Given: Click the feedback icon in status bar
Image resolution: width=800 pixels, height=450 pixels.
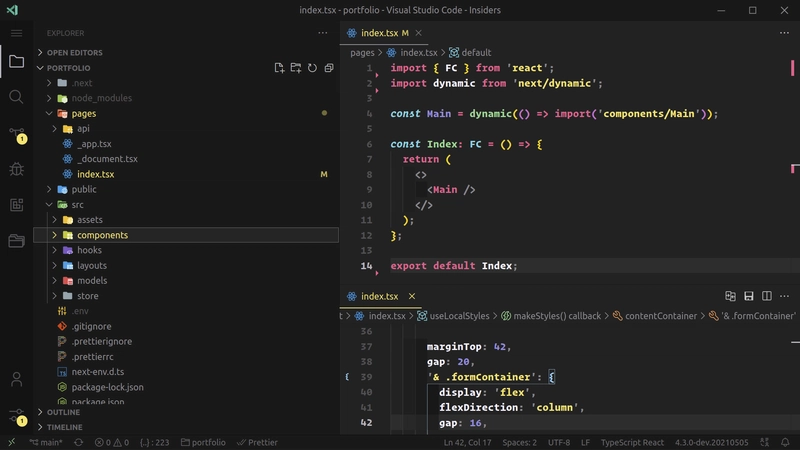Looking at the screenshot, I should click(x=764, y=442).
